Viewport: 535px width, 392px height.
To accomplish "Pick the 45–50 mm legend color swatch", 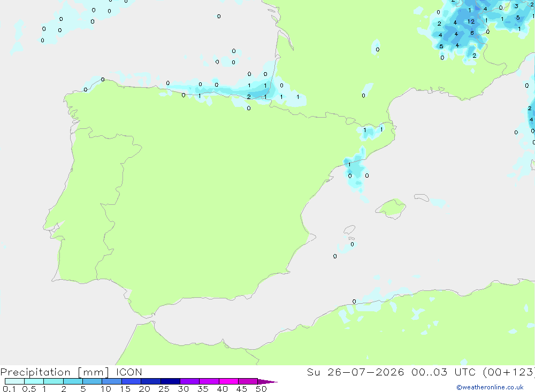I will 248,381.
